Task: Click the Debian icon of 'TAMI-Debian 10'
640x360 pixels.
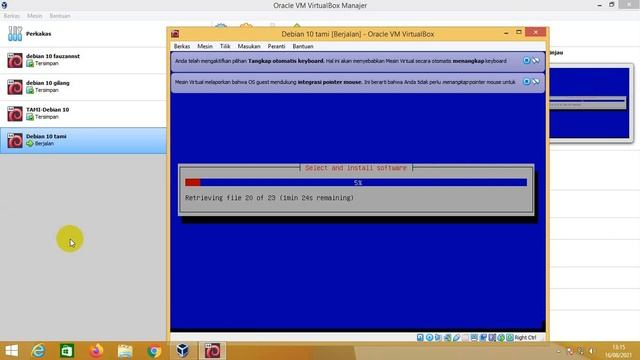Action: (15, 114)
